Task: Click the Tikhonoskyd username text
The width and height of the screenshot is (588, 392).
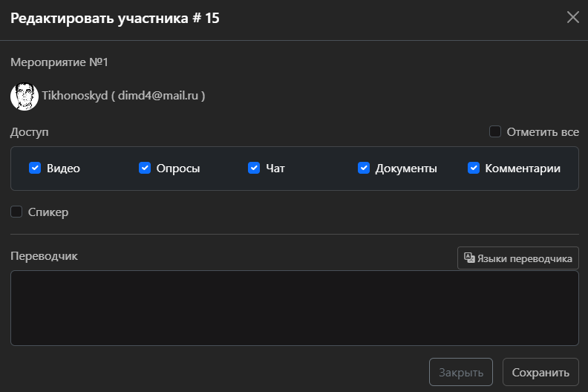Action: point(74,96)
